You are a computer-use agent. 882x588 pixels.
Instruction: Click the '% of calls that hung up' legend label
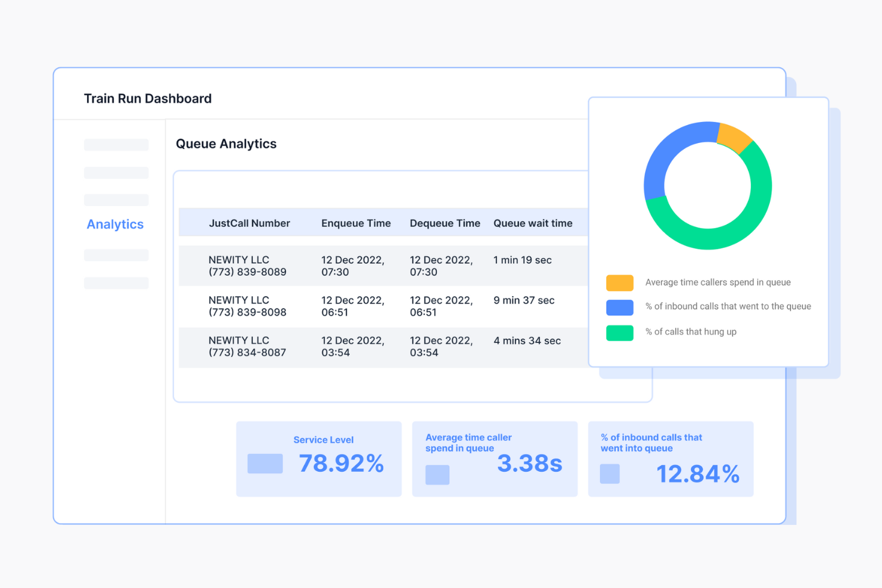(691, 332)
